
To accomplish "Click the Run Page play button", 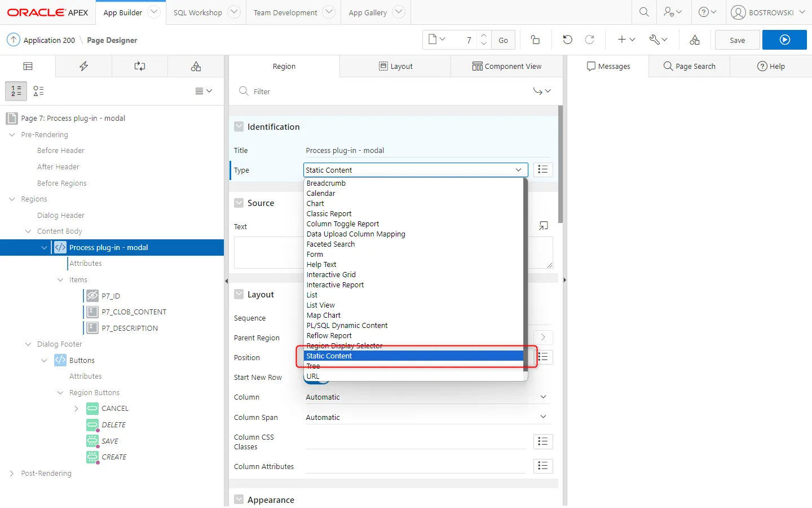I will [784, 40].
